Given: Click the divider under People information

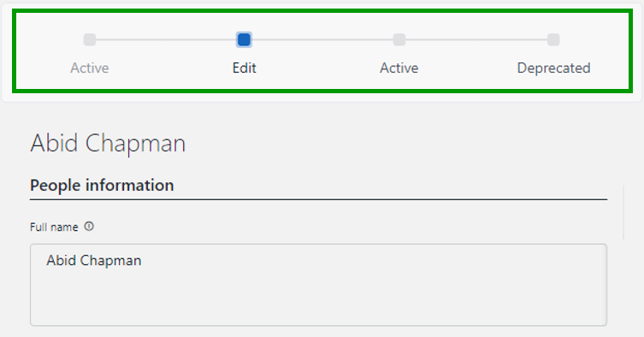Looking at the screenshot, I should pyautogui.click(x=318, y=200).
